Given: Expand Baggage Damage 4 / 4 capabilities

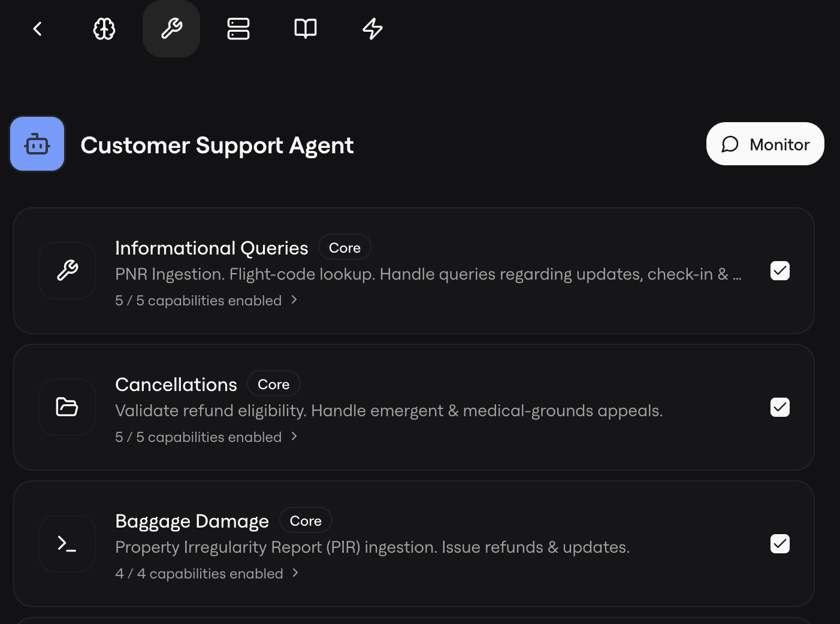Looking at the screenshot, I should pyautogui.click(x=207, y=574).
